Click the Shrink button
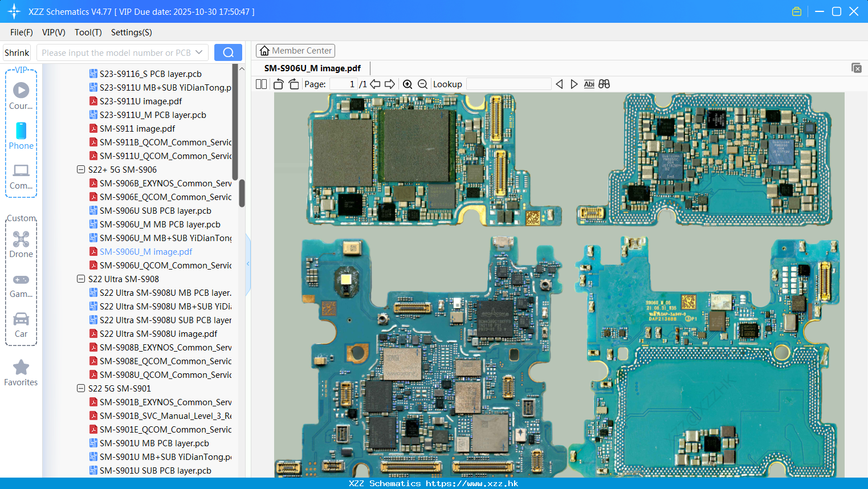Viewport: 868px width, 489px height. (17, 52)
